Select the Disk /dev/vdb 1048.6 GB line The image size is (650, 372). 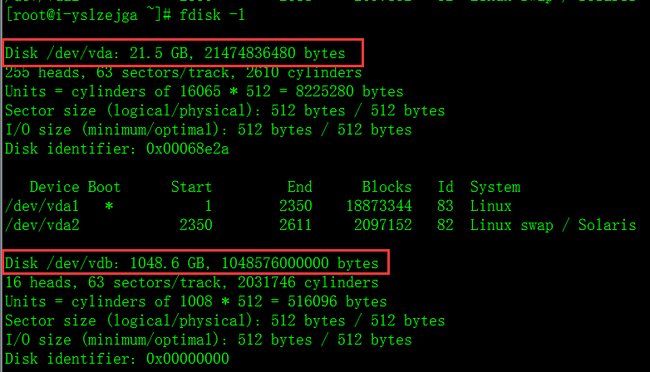click(x=192, y=263)
